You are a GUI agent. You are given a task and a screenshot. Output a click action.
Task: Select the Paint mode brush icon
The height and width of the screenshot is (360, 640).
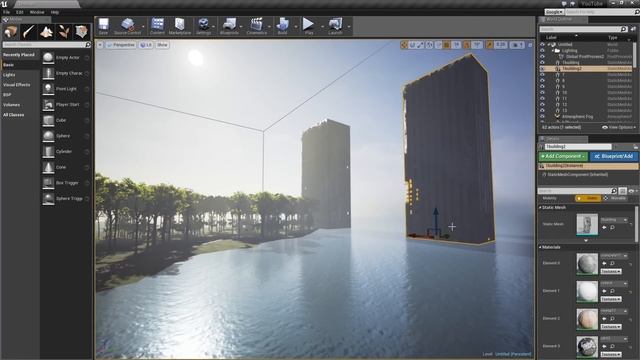(x=29, y=32)
